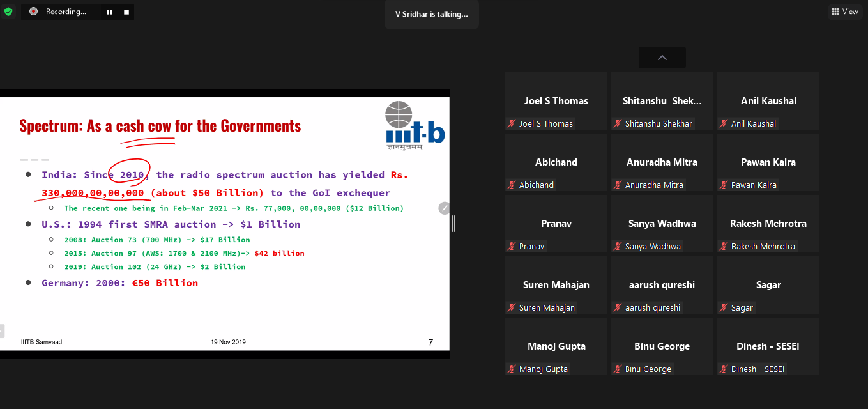
Task: Click Binu George's muted mic icon
Action: [618, 369]
